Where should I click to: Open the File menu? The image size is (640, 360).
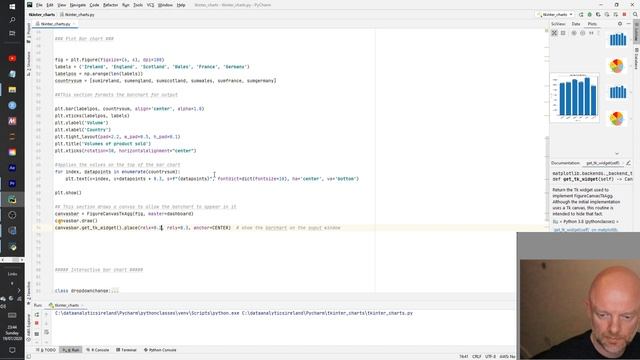(x=39, y=5)
